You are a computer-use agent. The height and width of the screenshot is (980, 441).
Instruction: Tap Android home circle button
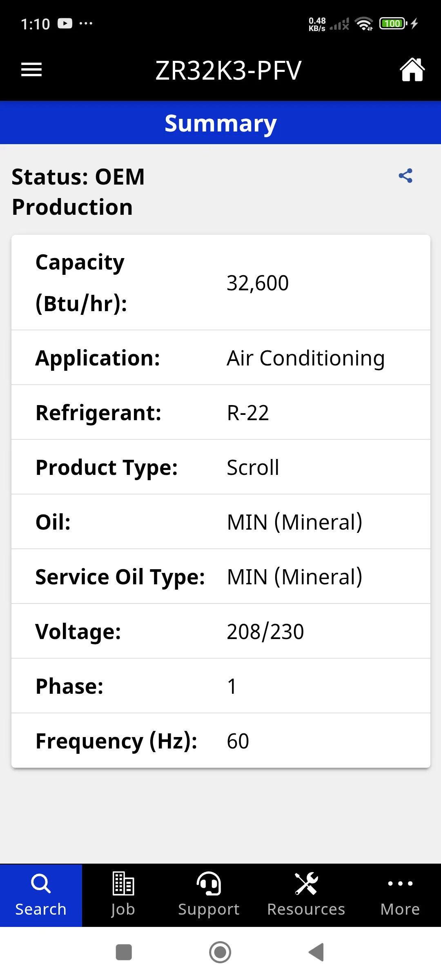tap(220, 952)
